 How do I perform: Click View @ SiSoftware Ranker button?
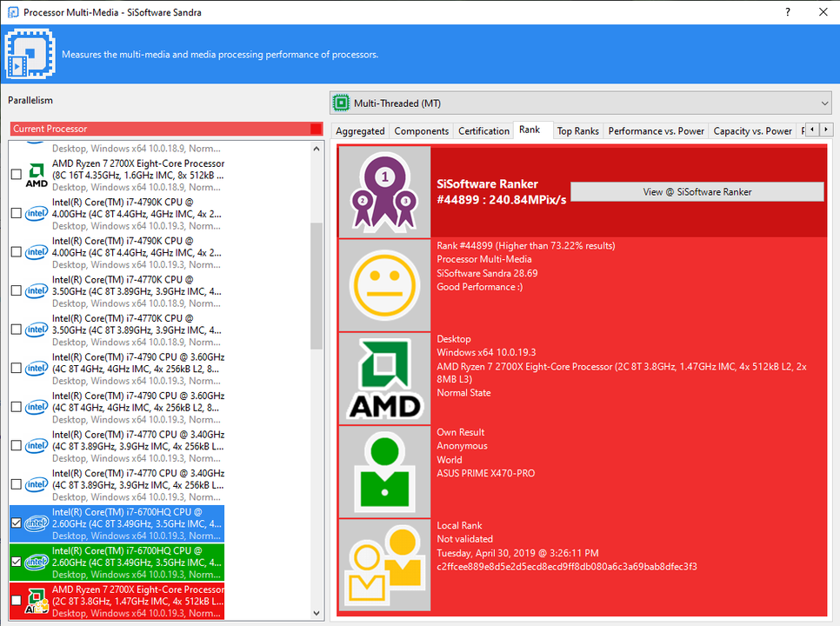[x=697, y=191]
